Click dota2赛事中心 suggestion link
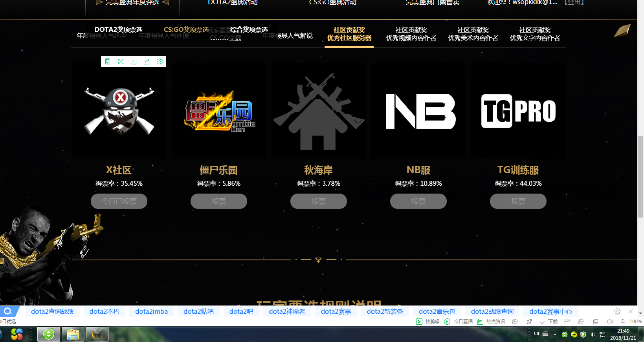644x342 pixels. click(550, 311)
